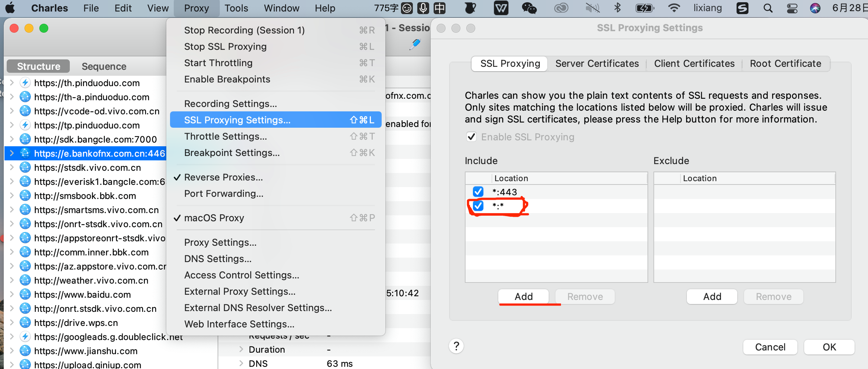Toggle the Enable SSL Proxying checkbox
Viewport: 868px width, 369px height.
(471, 137)
